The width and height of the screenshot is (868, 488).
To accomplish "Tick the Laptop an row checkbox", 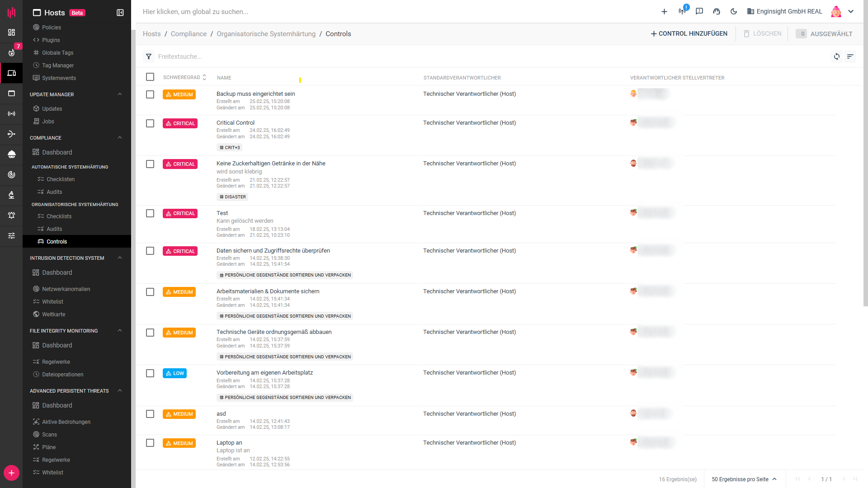I will 150,443.
